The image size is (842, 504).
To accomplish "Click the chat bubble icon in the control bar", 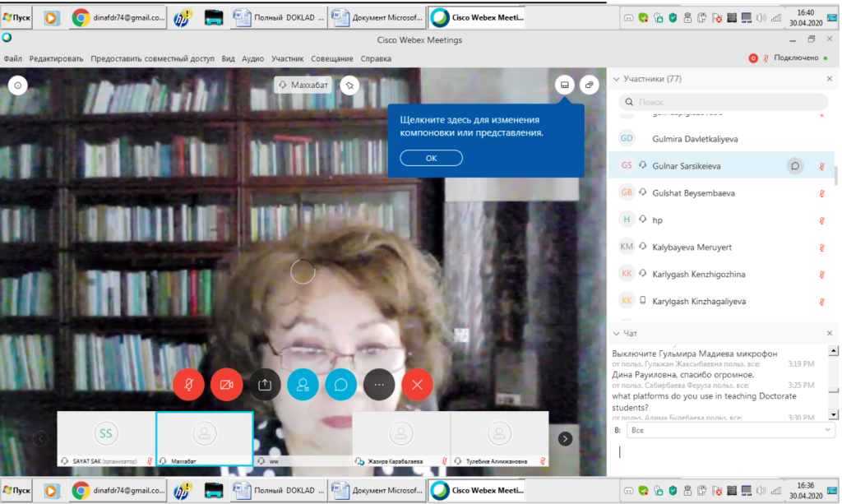I will point(340,384).
